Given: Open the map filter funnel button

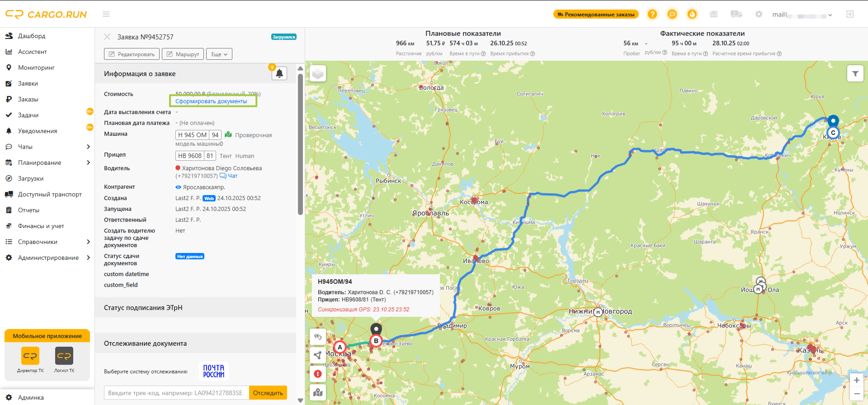Looking at the screenshot, I should [x=855, y=73].
